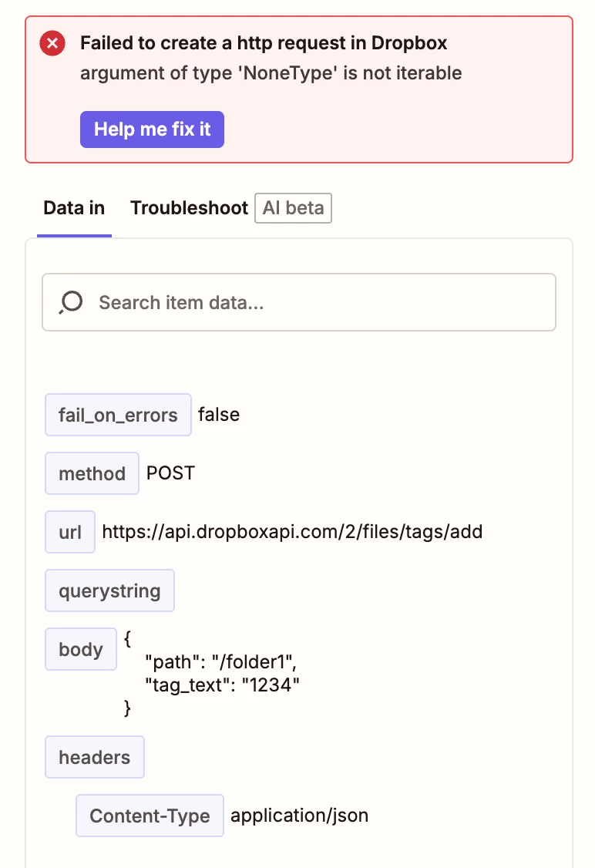Click the querystring data pill
595x868 pixels.
(109, 590)
